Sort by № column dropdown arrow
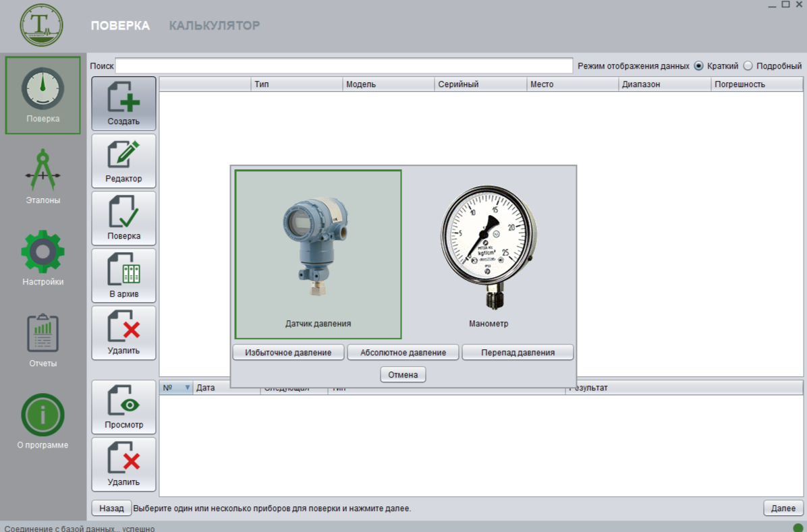Image resolution: width=807 pixels, height=532 pixels. [187, 388]
